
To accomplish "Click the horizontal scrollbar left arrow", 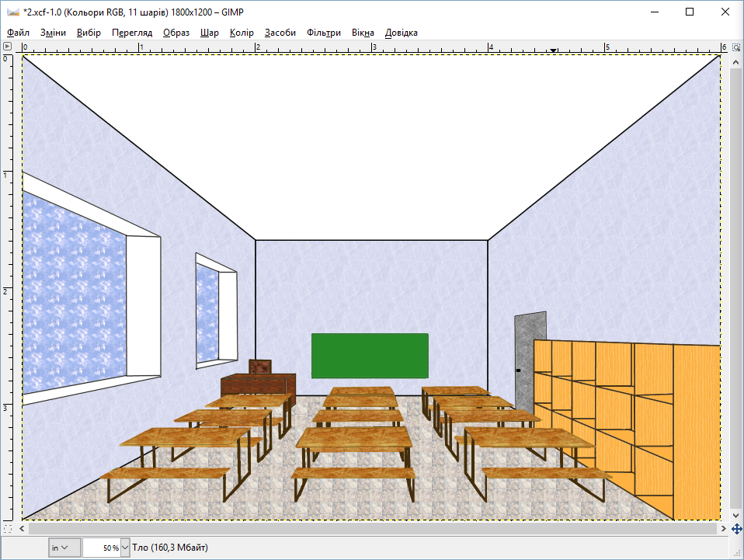I will coord(23,528).
